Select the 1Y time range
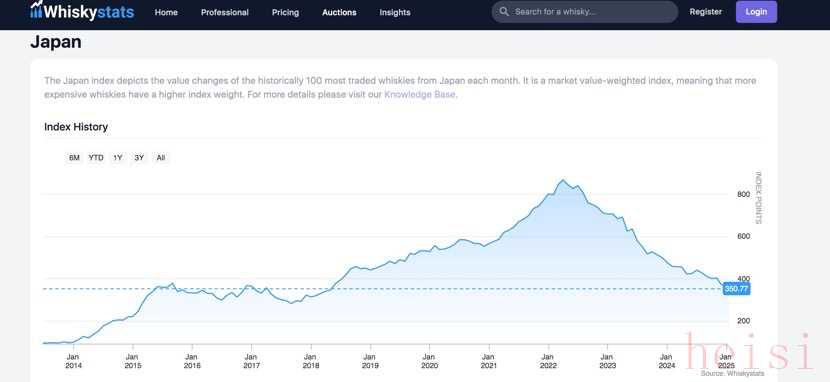 coord(118,158)
